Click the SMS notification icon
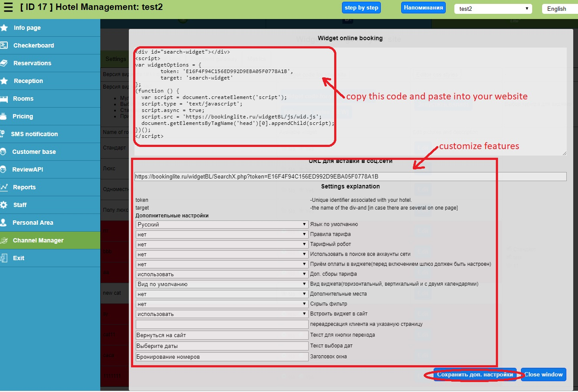The width and height of the screenshot is (578, 392). pyautogui.click(x=3, y=134)
